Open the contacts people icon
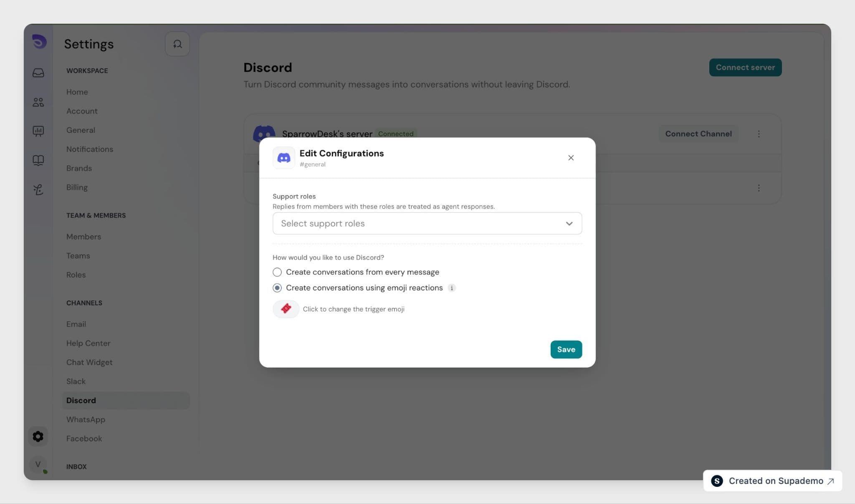The height and width of the screenshot is (504, 855). pos(38,102)
